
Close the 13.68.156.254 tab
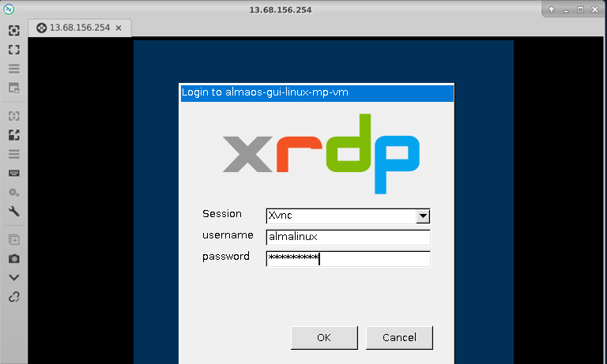119,28
